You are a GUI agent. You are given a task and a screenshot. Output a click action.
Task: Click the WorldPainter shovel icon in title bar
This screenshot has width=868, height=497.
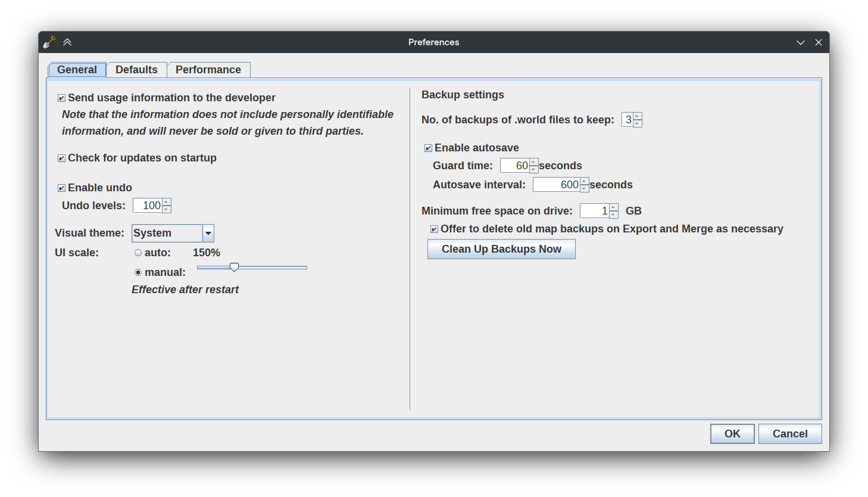tap(49, 42)
